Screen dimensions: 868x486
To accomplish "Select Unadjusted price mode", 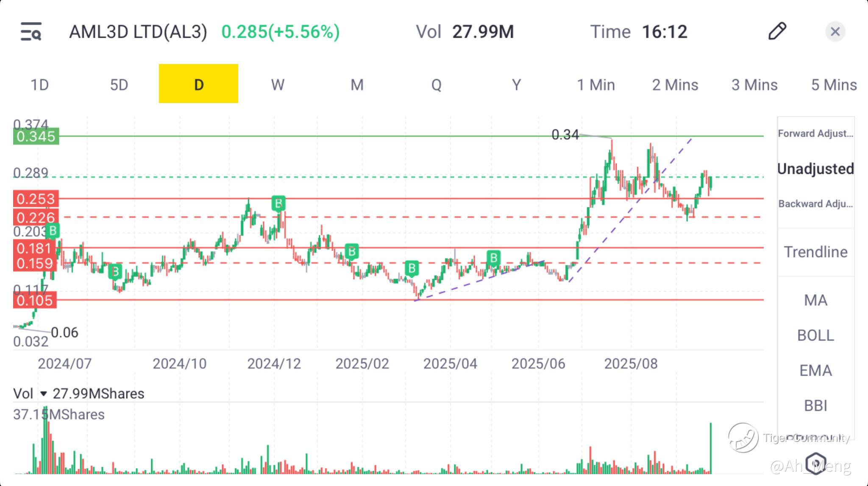I will pos(815,169).
